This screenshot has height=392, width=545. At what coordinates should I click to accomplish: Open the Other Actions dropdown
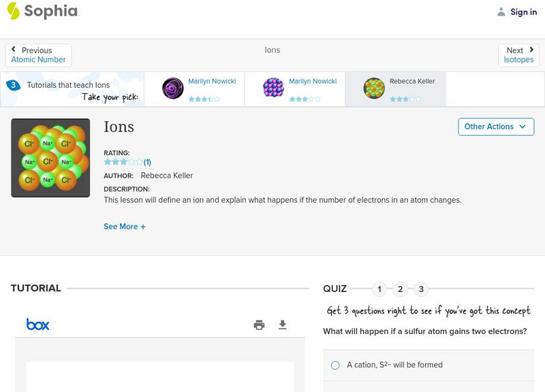tap(495, 127)
